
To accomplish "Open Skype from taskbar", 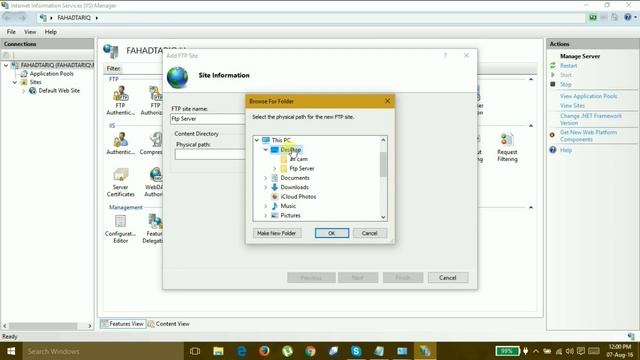I will tap(356, 351).
